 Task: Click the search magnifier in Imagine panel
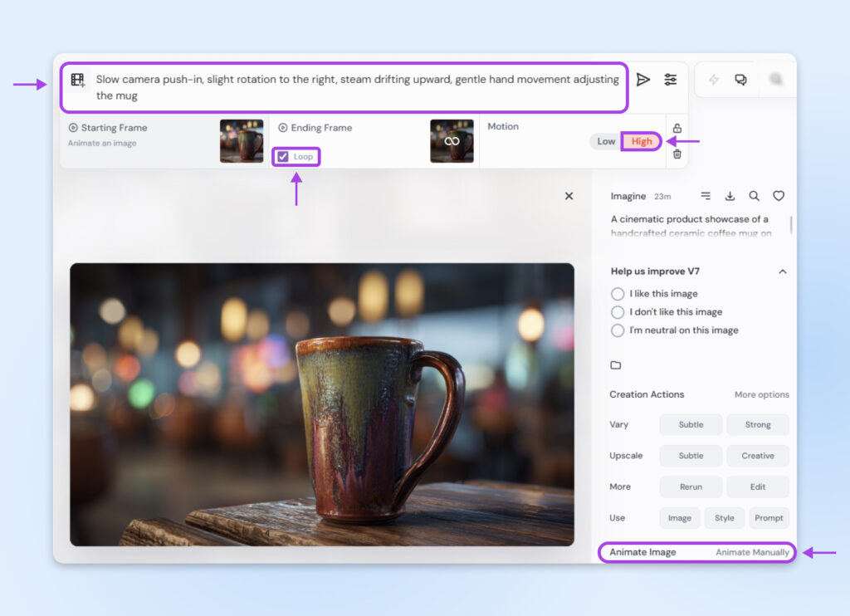[x=754, y=197]
